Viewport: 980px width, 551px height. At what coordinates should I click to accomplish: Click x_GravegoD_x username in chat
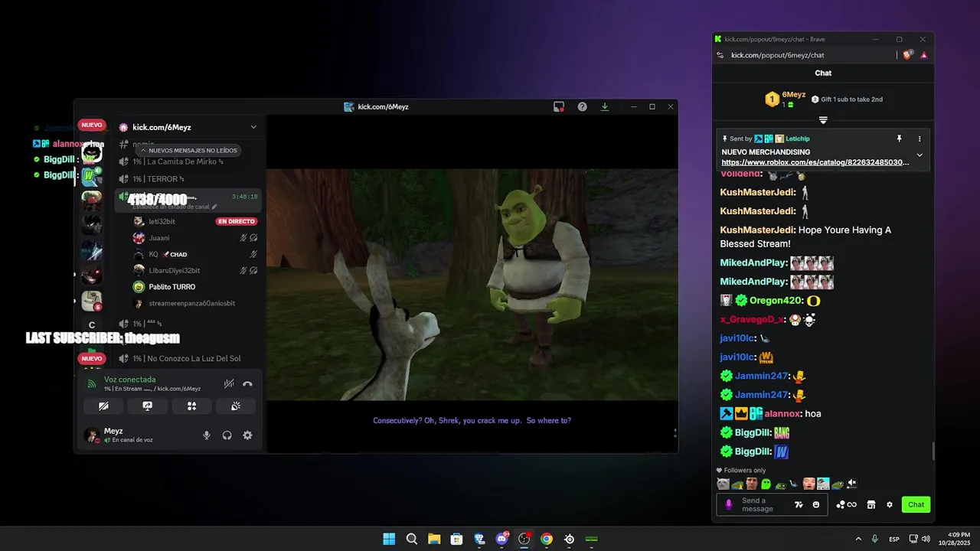click(x=752, y=319)
